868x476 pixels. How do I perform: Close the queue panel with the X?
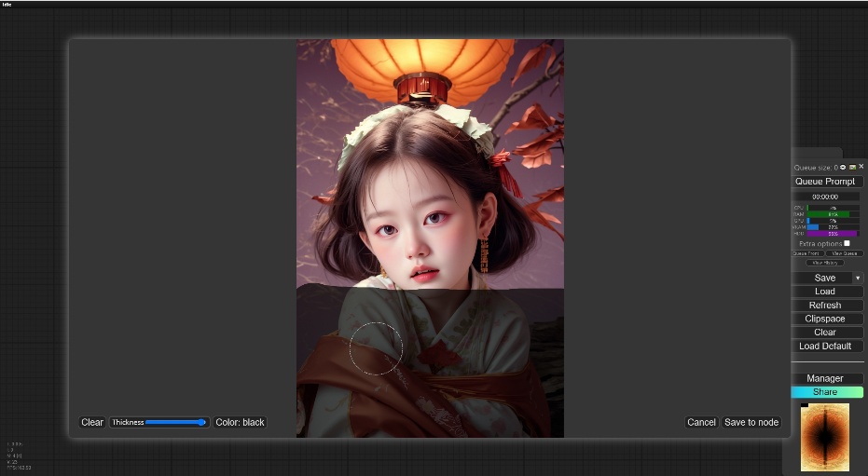pyautogui.click(x=861, y=167)
